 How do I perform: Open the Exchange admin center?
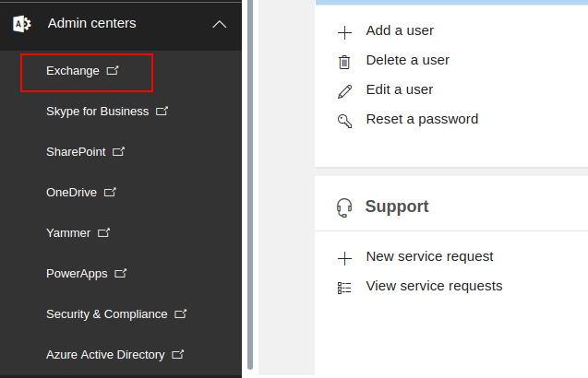click(x=73, y=71)
